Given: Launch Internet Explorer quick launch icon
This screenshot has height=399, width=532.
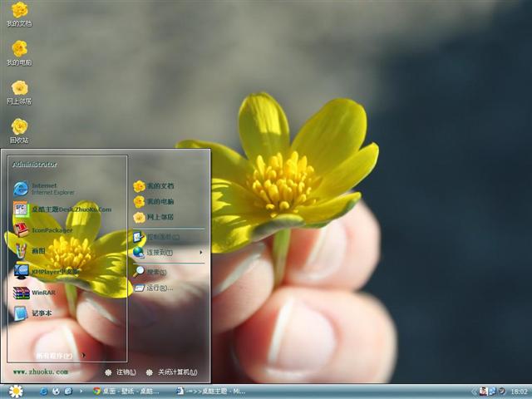Looking at the screenshot, I should (x=44, y=392).
